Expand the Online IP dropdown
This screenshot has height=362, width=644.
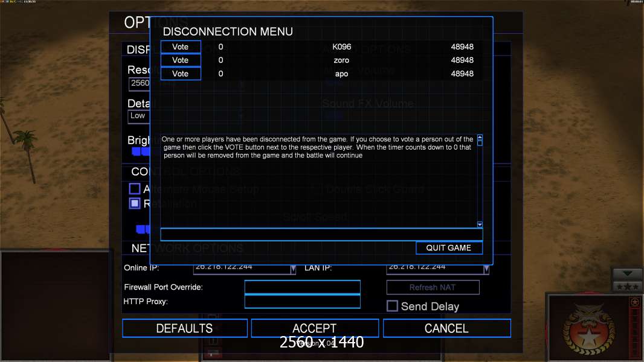coord(293,269)
